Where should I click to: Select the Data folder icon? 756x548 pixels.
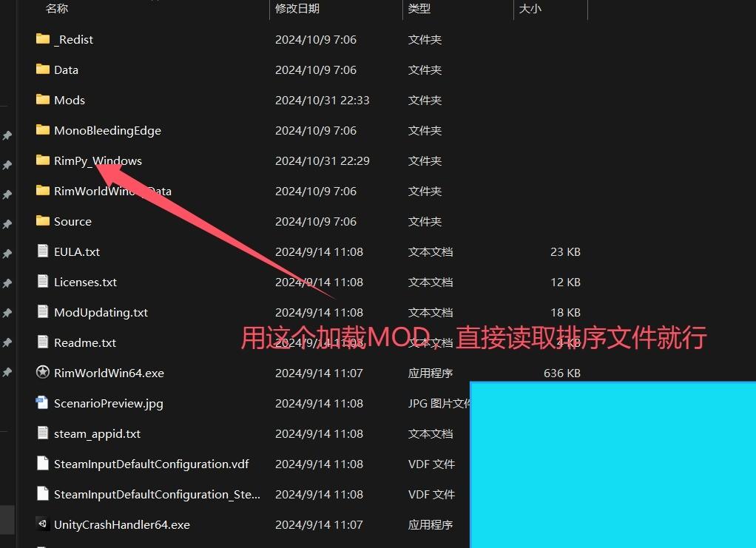tap(43, 70)
